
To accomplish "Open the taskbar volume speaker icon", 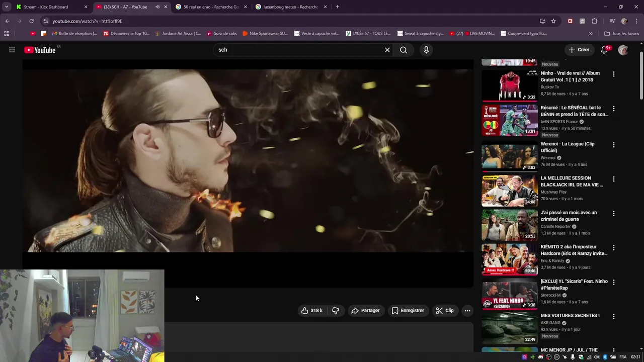I will pyautogui.click(x=597, y=357).
